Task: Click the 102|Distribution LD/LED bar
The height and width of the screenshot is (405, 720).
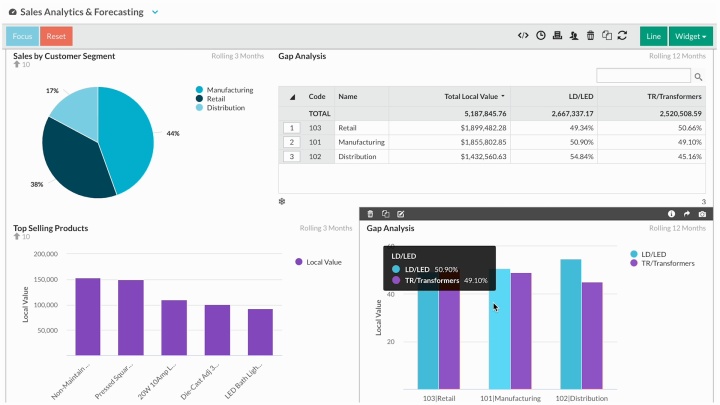Action: (x=571, y=324)
